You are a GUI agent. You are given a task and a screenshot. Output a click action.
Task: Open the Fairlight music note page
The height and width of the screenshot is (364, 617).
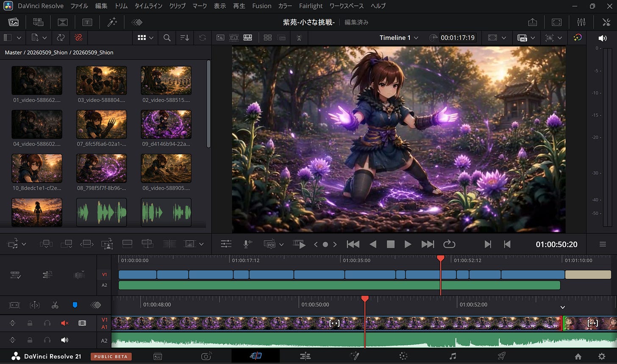click(x=453, y=356)
